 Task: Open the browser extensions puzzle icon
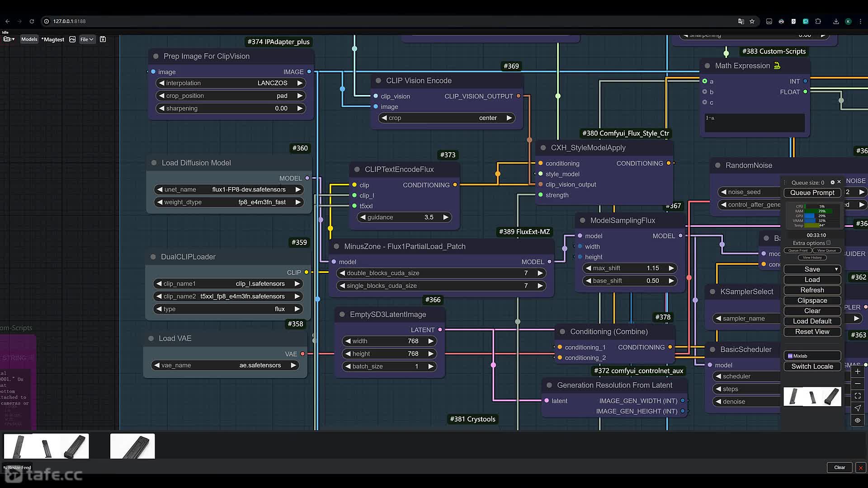tap(818, 21)
